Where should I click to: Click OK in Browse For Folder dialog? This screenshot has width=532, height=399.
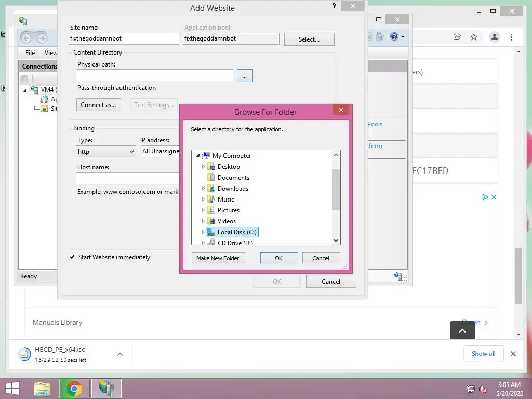(x=279, y=258)
